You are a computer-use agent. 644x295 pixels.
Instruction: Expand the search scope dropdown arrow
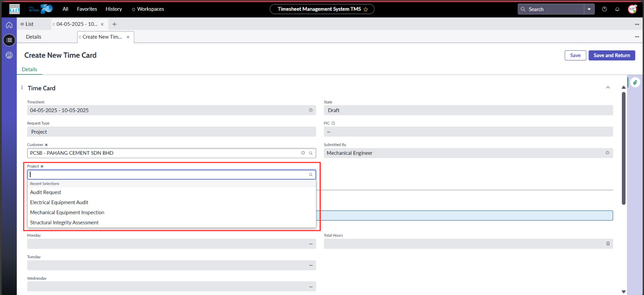click(589, 9)
